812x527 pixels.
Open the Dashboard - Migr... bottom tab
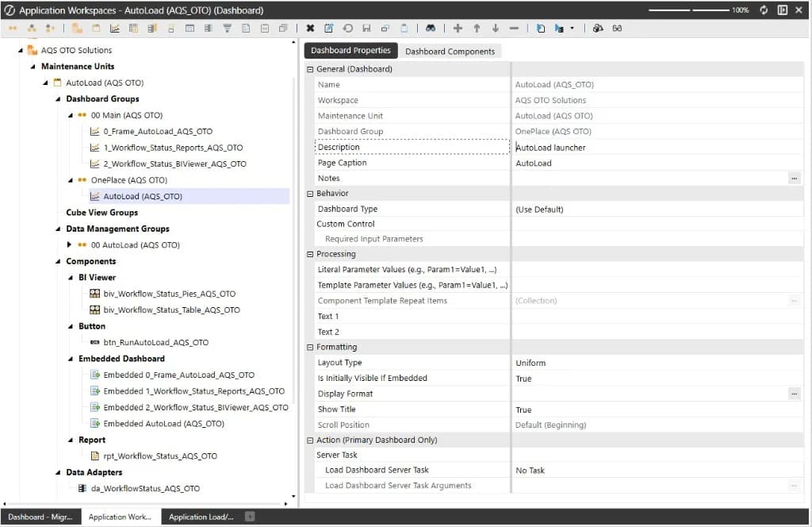(40, 517)
